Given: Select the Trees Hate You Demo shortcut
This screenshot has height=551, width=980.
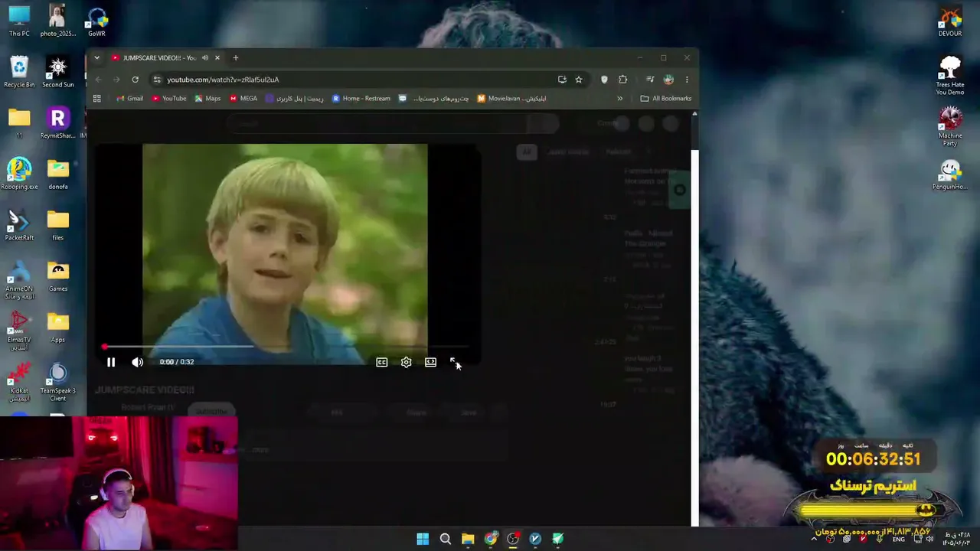Looking at the screenshot, I should (950, 75).
